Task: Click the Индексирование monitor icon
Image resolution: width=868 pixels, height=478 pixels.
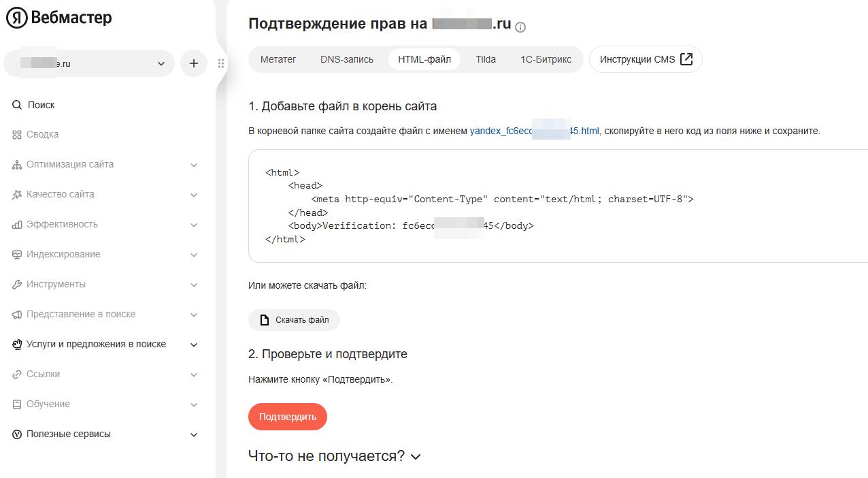Action: pos(17,255)
